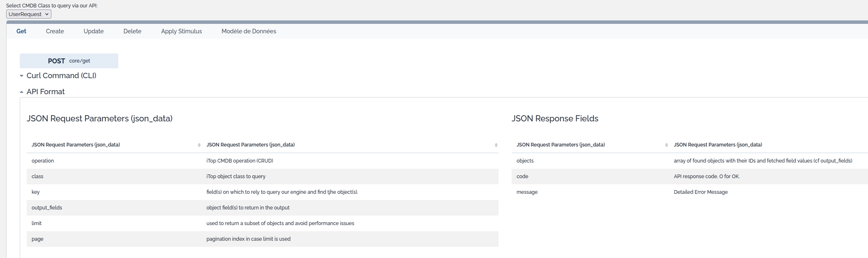Click sort arrows icon in first request parameters column
Screen dimensions: 868x258
click(199, 145)
